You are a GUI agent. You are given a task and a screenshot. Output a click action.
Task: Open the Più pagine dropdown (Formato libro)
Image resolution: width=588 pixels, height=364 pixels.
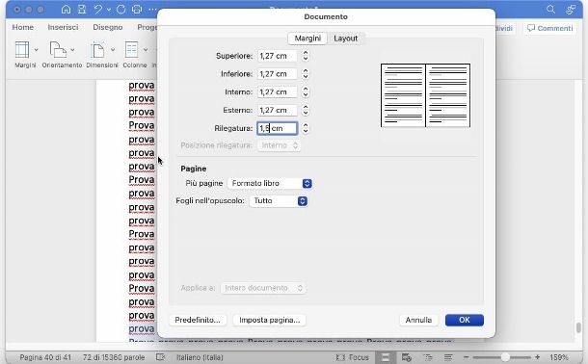pyautogui.click(x=270, y=183)
